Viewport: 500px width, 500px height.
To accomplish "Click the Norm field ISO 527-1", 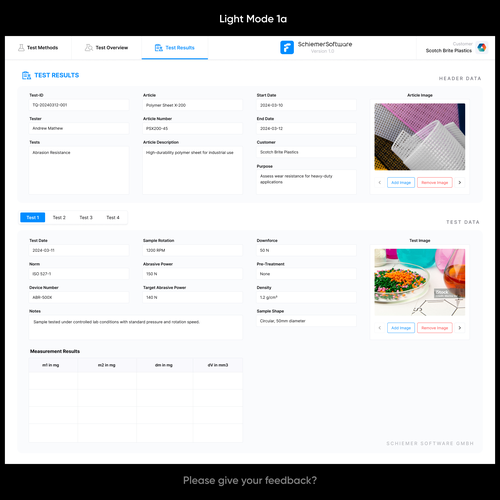I will [x=79, y=274].
